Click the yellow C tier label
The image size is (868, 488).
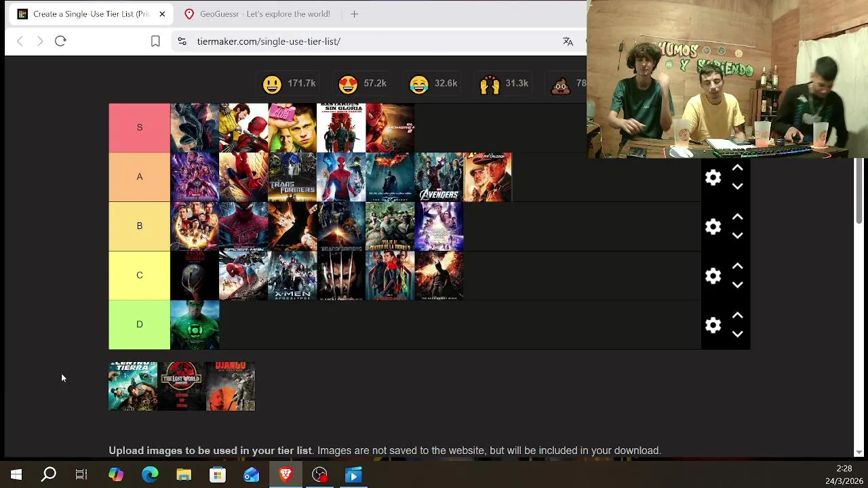[x=139, y=276]
